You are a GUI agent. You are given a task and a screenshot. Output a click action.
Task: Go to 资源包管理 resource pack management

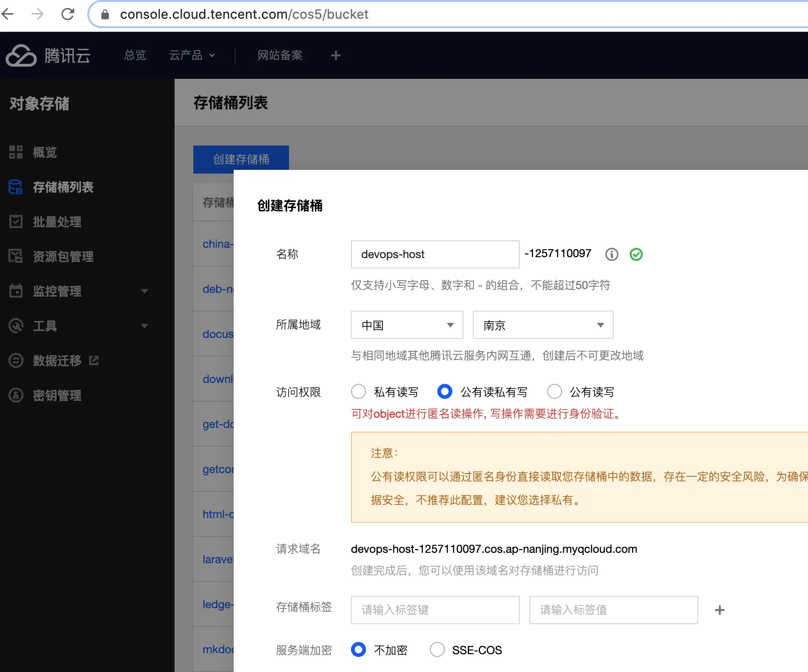point(63,256)
